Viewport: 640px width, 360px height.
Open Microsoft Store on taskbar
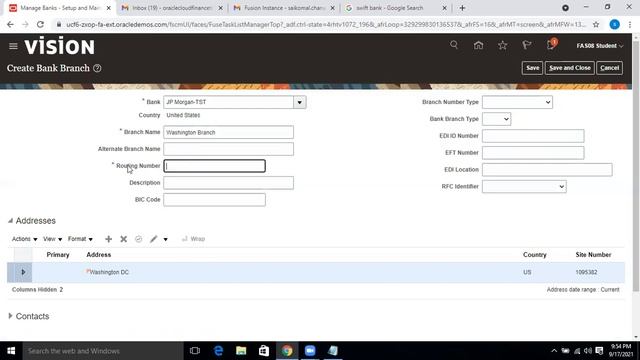point(264,351)
